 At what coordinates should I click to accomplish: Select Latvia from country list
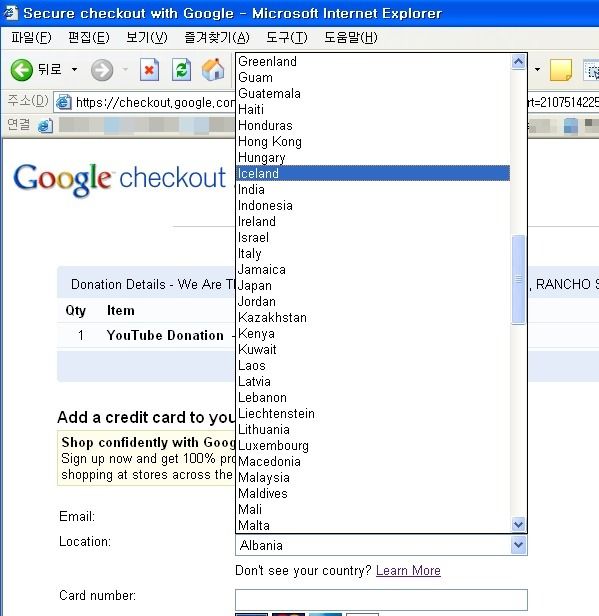point(373,381)
